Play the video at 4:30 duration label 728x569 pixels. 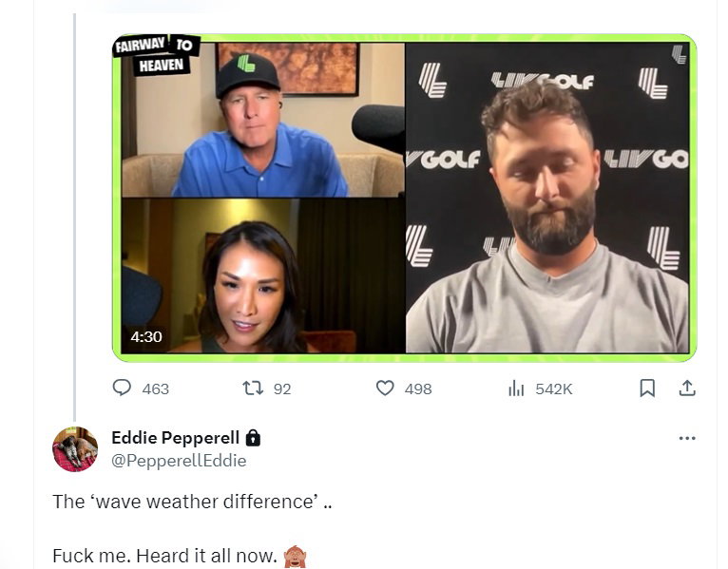tap(146, 336)
